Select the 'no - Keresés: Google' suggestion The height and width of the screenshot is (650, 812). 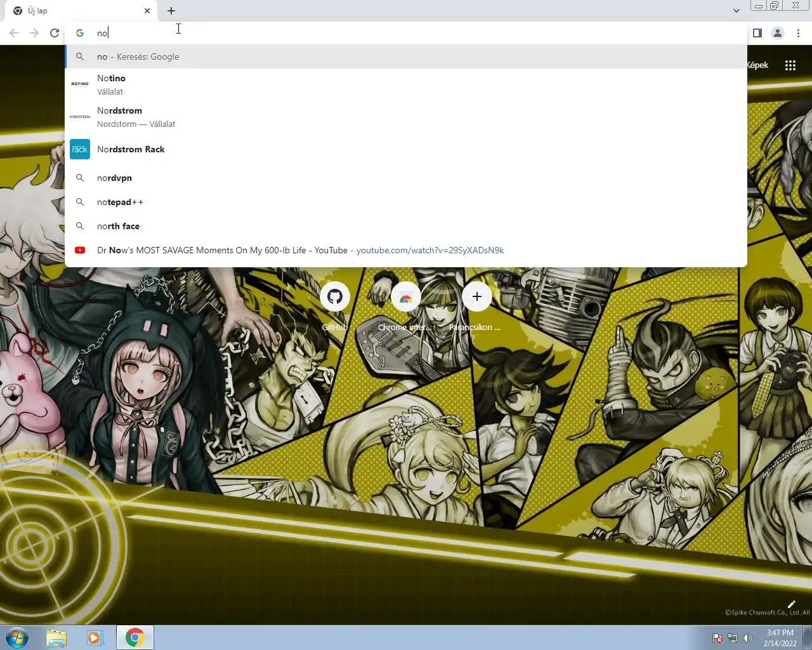point(406,56)
